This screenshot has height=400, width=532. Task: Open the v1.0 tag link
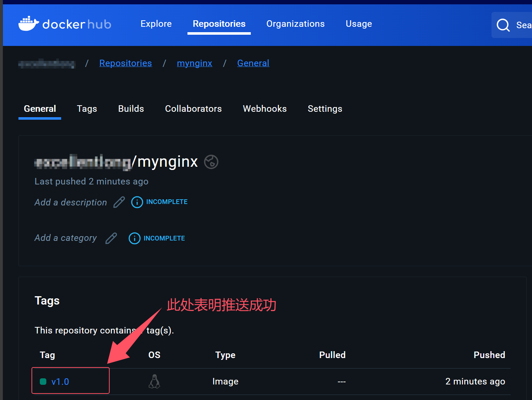tap(60, 382)
